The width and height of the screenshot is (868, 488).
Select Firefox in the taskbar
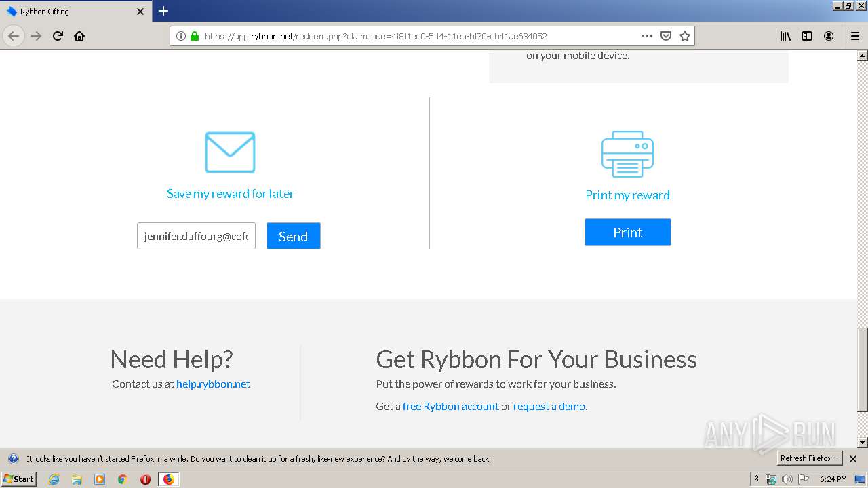pos(168,479)
